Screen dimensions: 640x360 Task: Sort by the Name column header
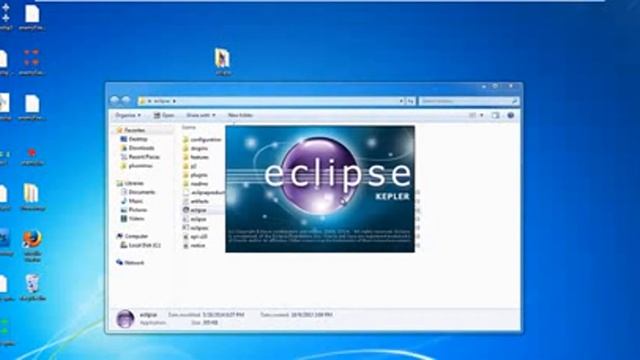(189, 127)
